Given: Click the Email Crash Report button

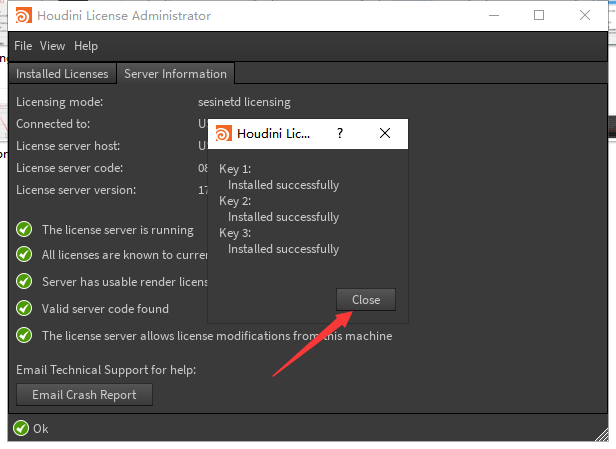Looking at the screenshot, I should (x=84, y=394).
